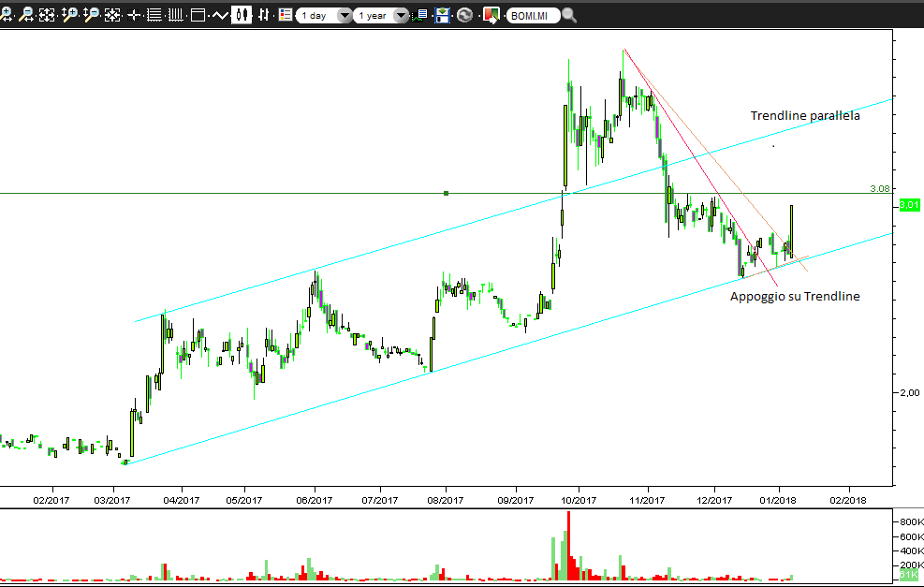
Task: Switch to OHLC bar chart style
Action: pyautogui.click(x=263, y=15)
